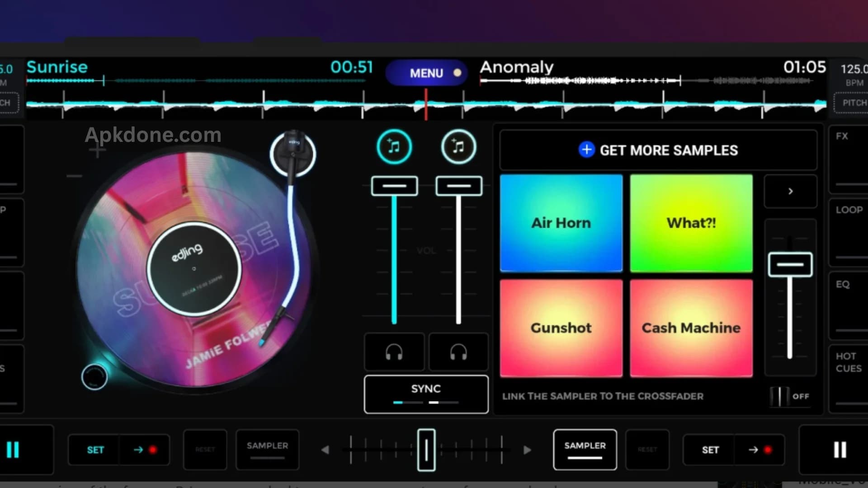Screen dimensions: 868x488
Task: Click the turntable tonearm pivot
Action: point(293,154)
